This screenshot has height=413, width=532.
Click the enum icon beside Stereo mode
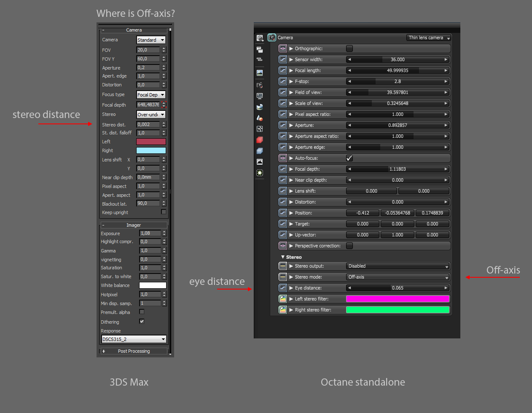tap(283, 277)
